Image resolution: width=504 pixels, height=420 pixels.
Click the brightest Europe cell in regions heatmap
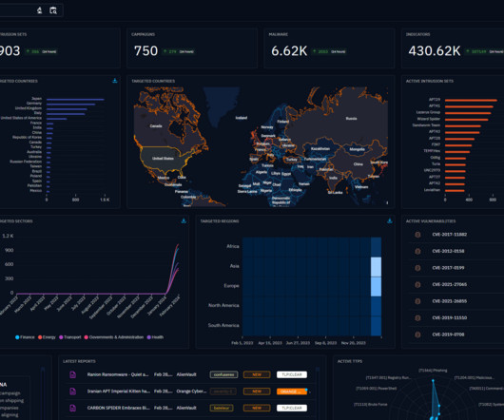[x=376, y=286]
